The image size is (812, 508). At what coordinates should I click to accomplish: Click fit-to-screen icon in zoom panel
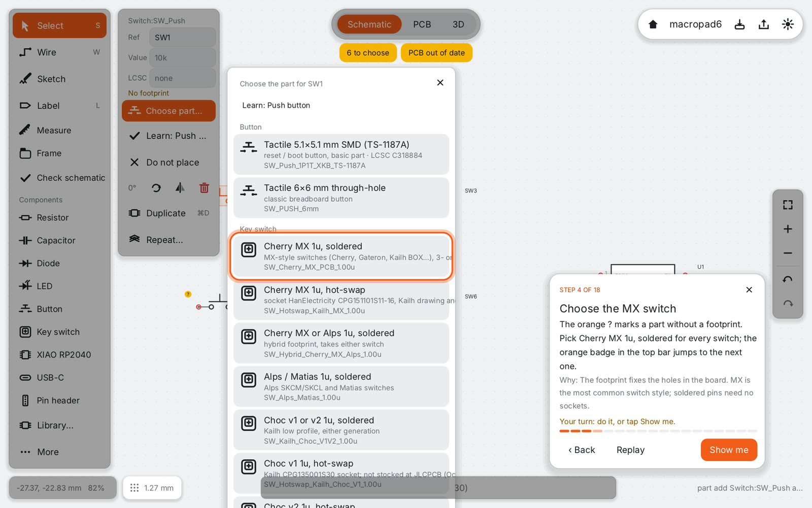pyautogui.click(x=788, y=205)
